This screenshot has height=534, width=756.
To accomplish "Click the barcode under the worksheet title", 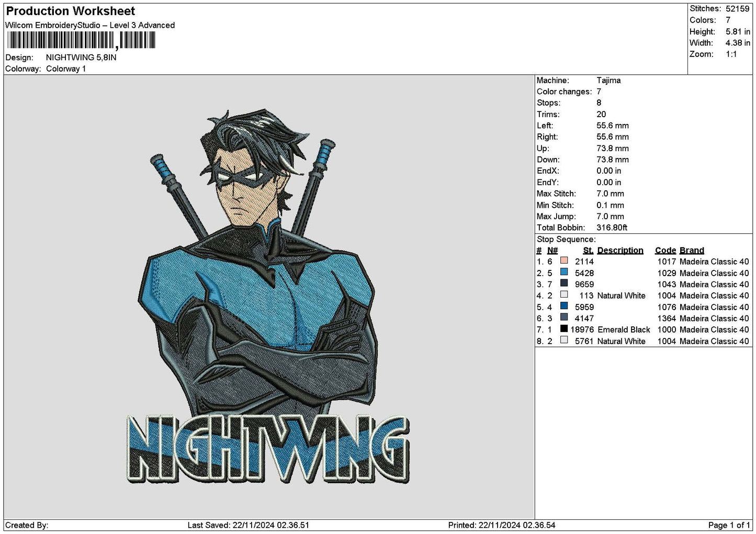I will 81,40.
